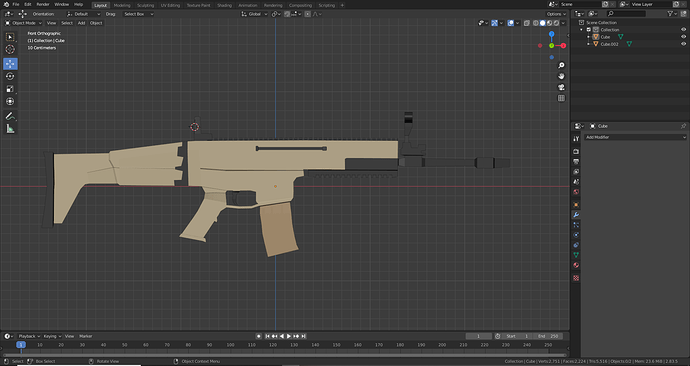The height and width of the screenshot is (366, 690).
Task: Activate the Measure tool
Action: click(10, 129)
